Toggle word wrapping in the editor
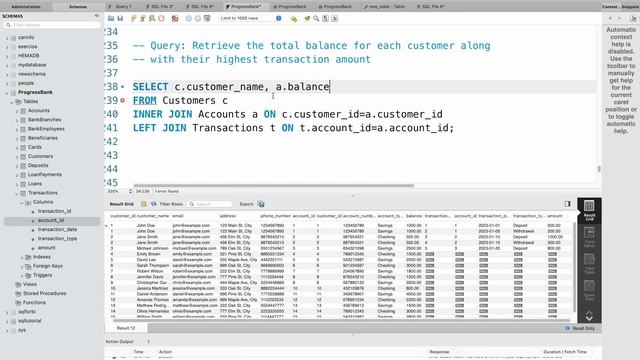Screen dimensions: 640x360 tap(335, 18)
